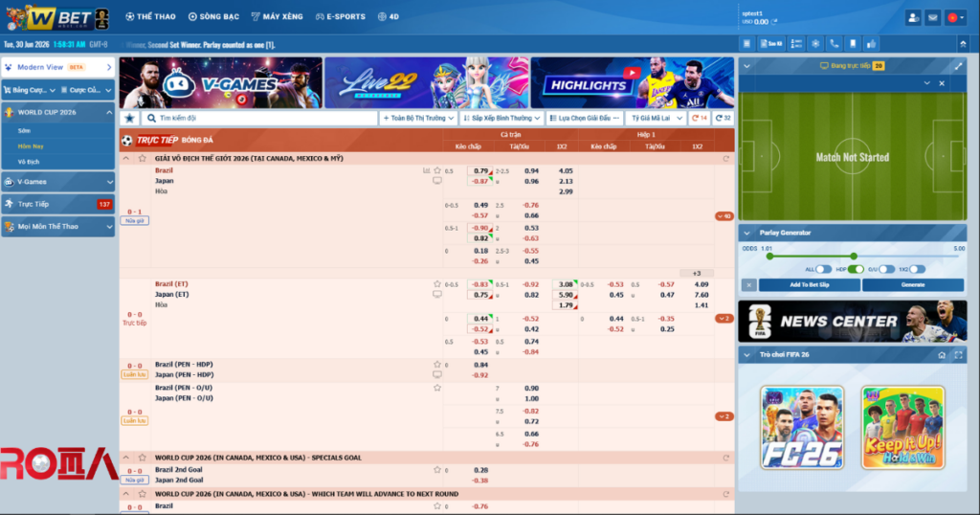The height and width of the screenshot is (515, 980).
Task: Open the Tỷ Giá Mã Lai odds-type dropdown
Action: click(656, 118)
